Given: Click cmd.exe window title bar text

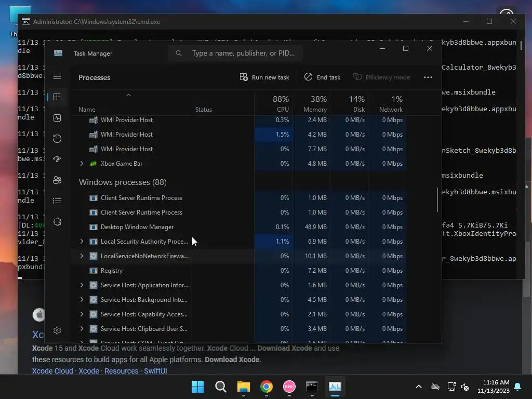Looking at the screenshot, I should click(x=96, y=22).
